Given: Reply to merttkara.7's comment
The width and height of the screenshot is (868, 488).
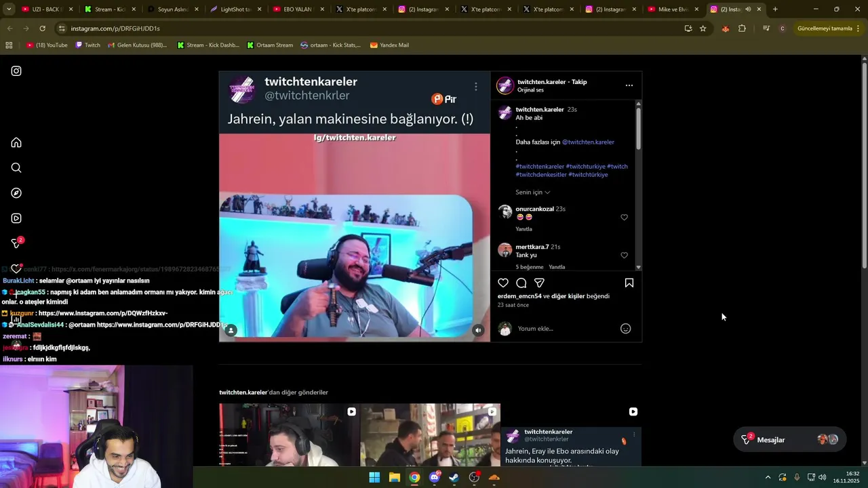Looking at the screenshot, I should (557, 267).
